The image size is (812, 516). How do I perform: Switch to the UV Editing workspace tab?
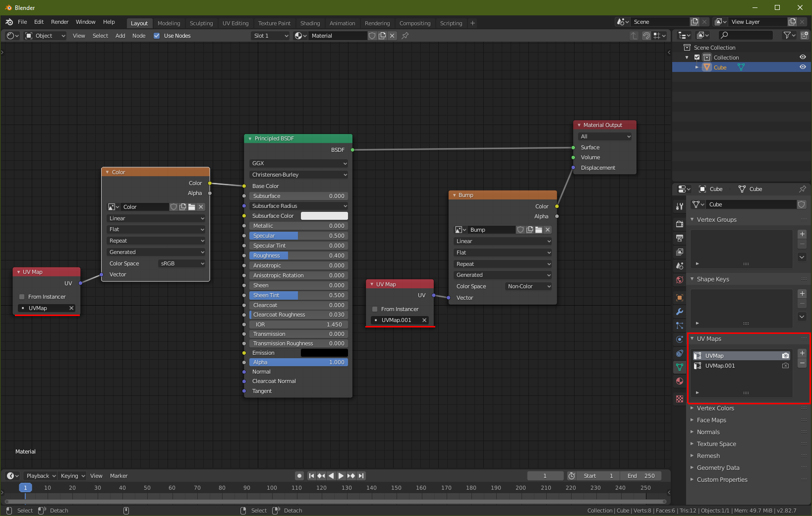tap(235, 23)
